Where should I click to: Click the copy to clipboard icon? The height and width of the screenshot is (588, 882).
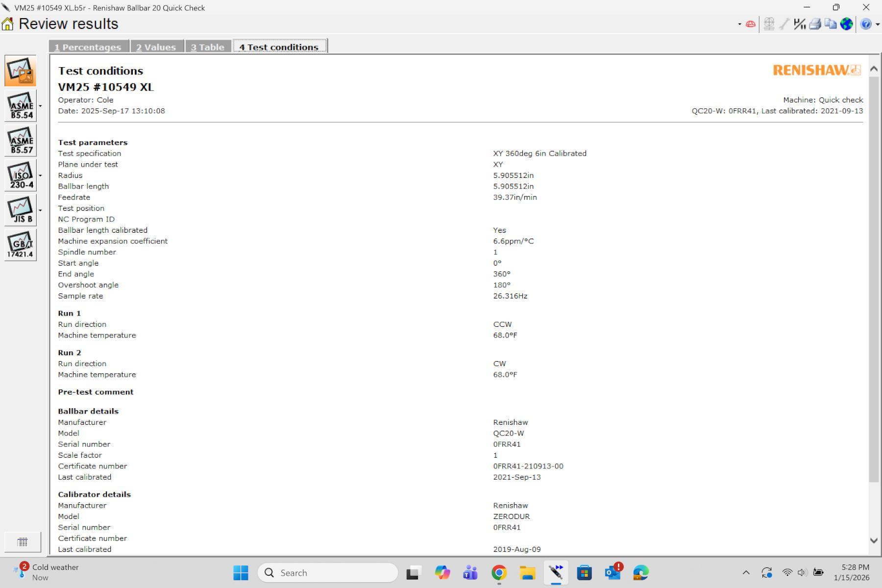[831, 24]
